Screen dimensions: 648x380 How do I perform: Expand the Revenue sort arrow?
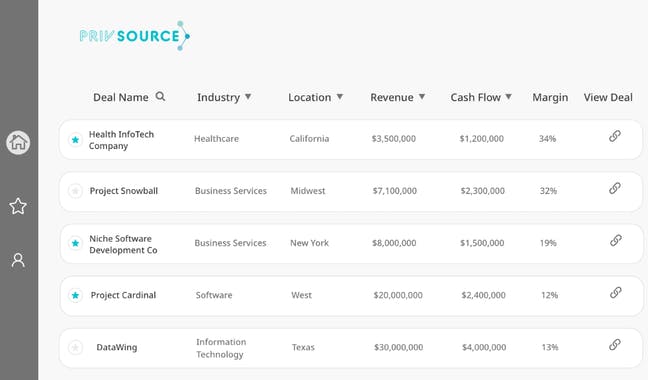click(422, 97)
